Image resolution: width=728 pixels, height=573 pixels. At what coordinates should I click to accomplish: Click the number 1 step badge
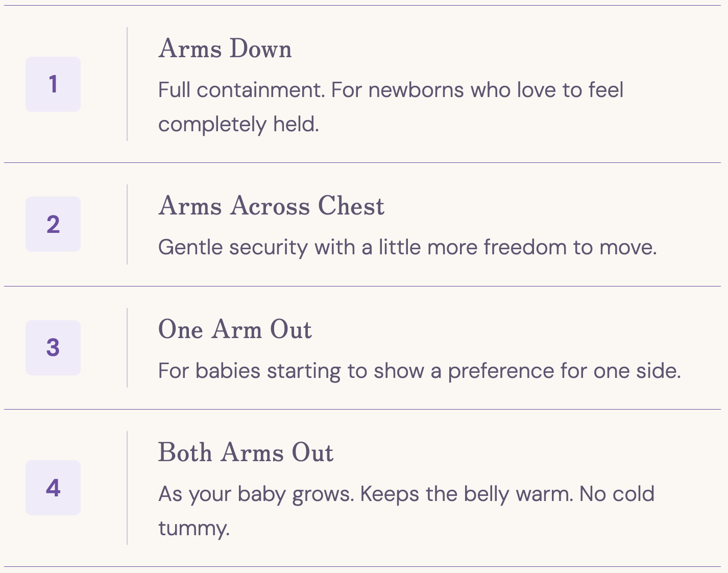(53, 84)
